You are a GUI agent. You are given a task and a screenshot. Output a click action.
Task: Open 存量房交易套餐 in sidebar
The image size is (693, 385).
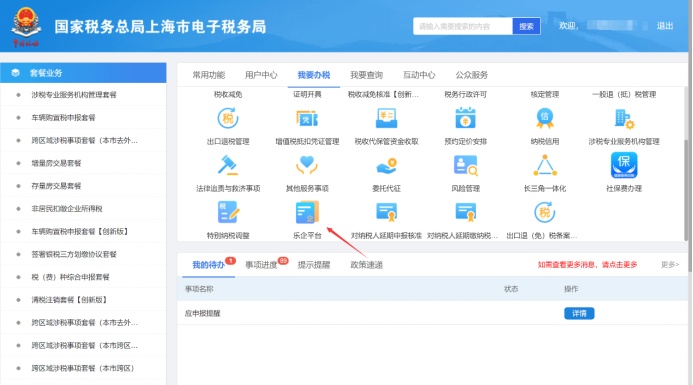pos(56,186)
